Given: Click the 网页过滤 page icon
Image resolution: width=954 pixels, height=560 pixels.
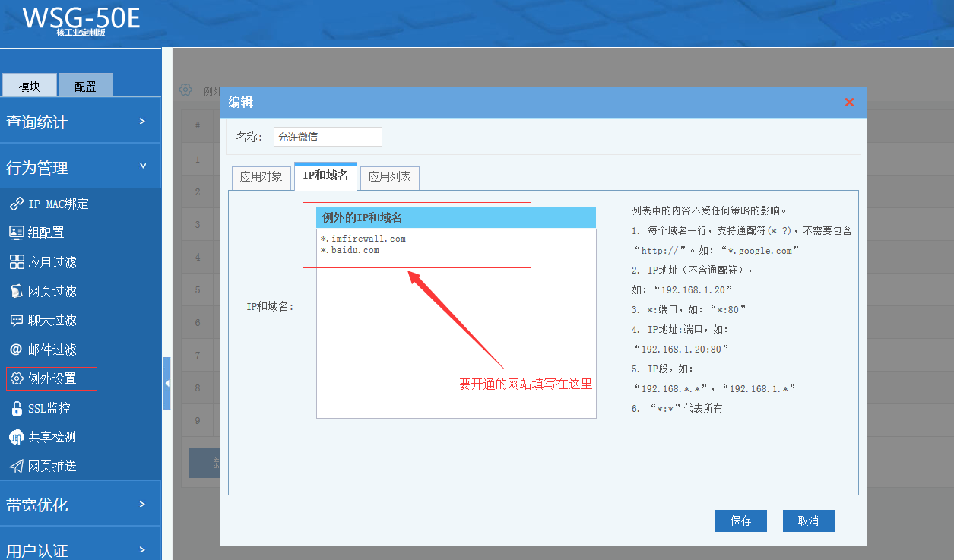Looking at the screenshot, I should [x=16, y=291].
